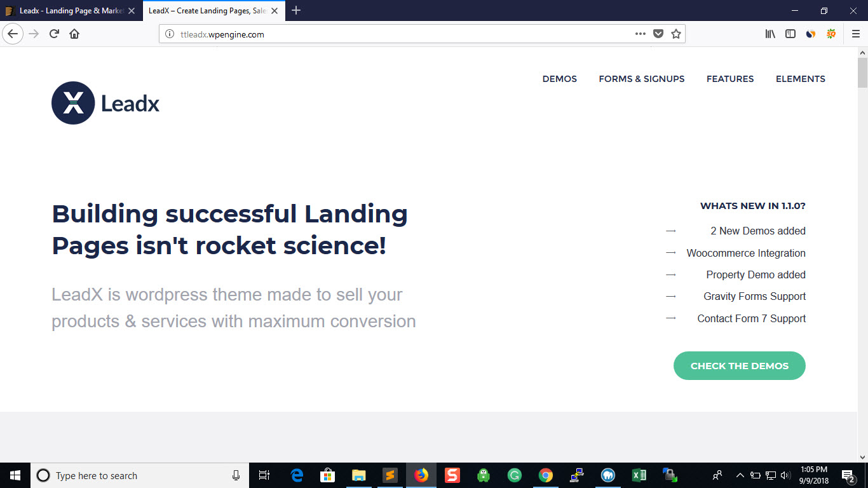Click the URL address bar
868x488 pixels.
394,34
